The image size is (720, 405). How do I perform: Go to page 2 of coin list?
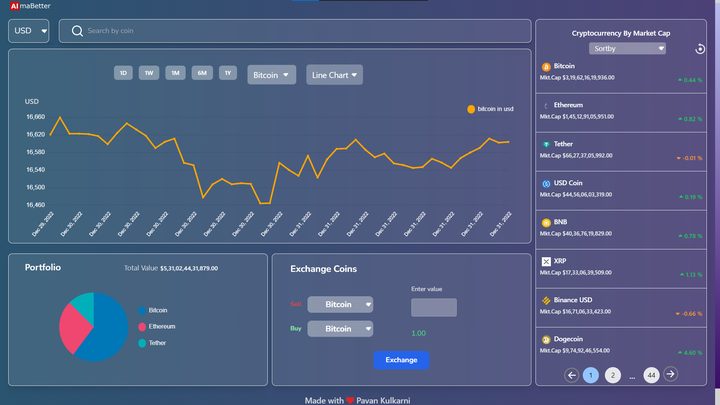[x=613, y=375]
